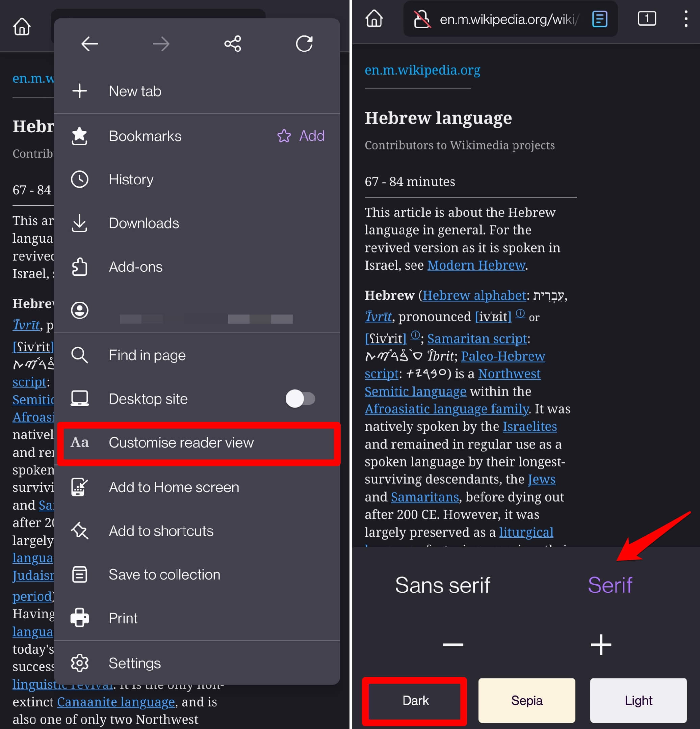Click the Print printer icon
Screen dimensions: 700x729
[80, 618]
